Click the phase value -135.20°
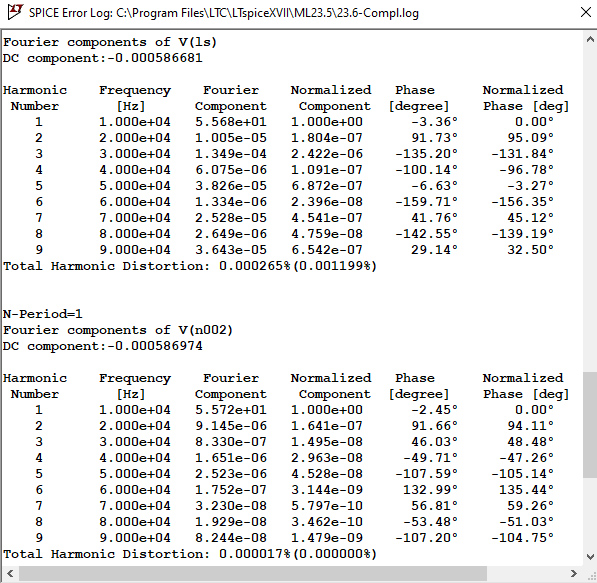Image resolution: width=597 pixels, height=583 pixels. tap(426, 154)
